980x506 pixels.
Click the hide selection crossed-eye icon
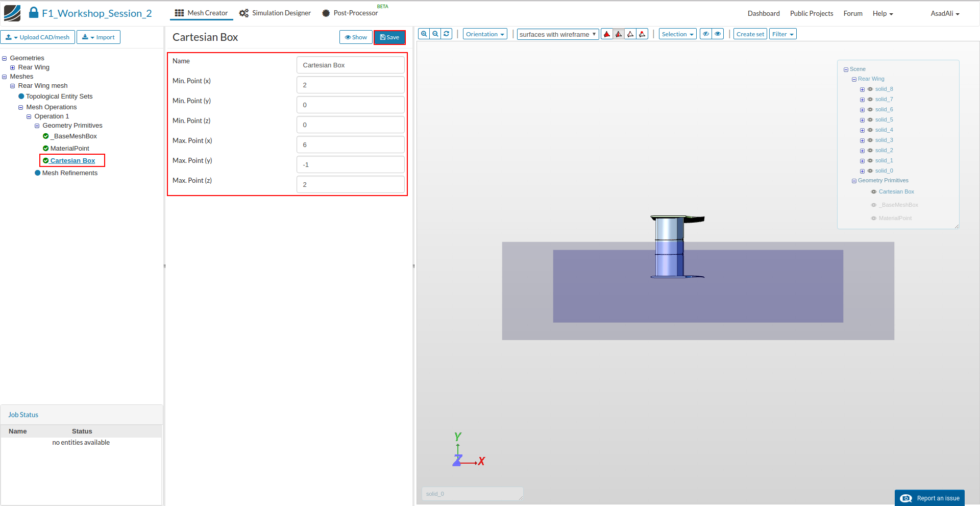[x=706, y=34]
